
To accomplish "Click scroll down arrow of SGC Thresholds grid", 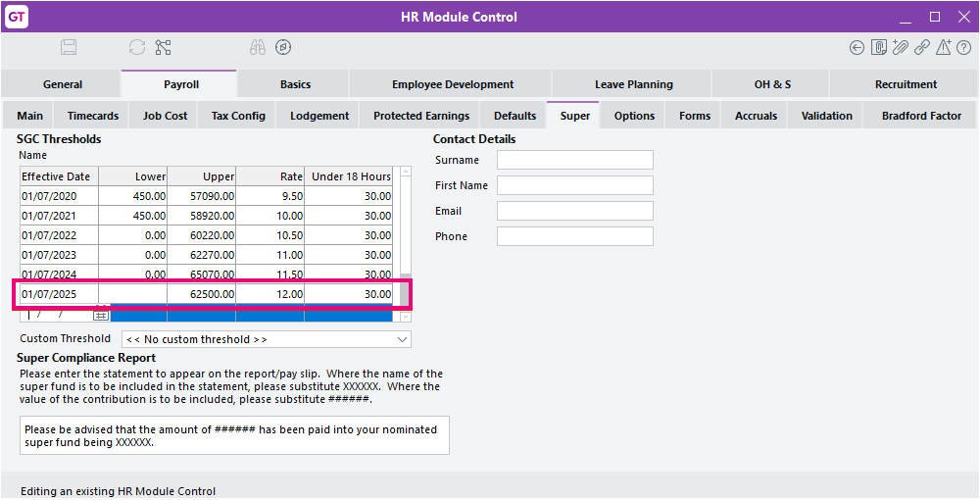I will (405, 317).
